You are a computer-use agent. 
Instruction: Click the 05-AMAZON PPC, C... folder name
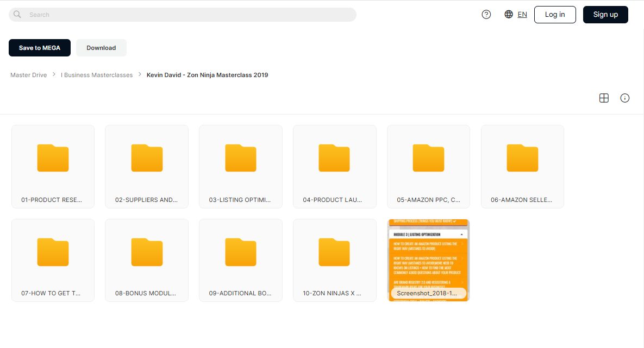click(428, 200)
